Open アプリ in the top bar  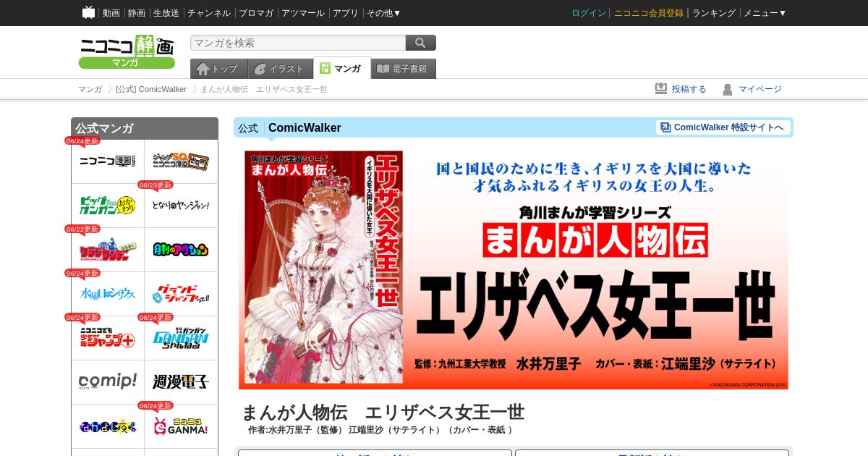[346, 13]
